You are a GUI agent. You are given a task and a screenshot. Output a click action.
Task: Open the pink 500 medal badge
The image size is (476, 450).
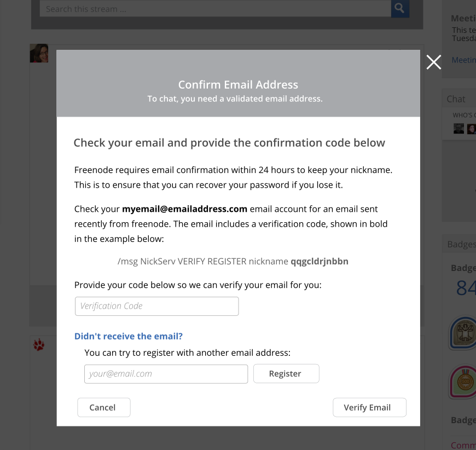click(x=462, y=382)
